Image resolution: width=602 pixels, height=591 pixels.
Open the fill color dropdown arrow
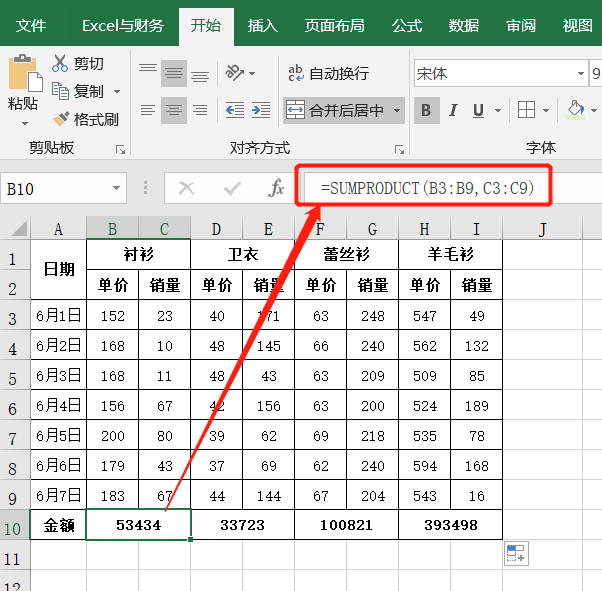pos(594,111)
